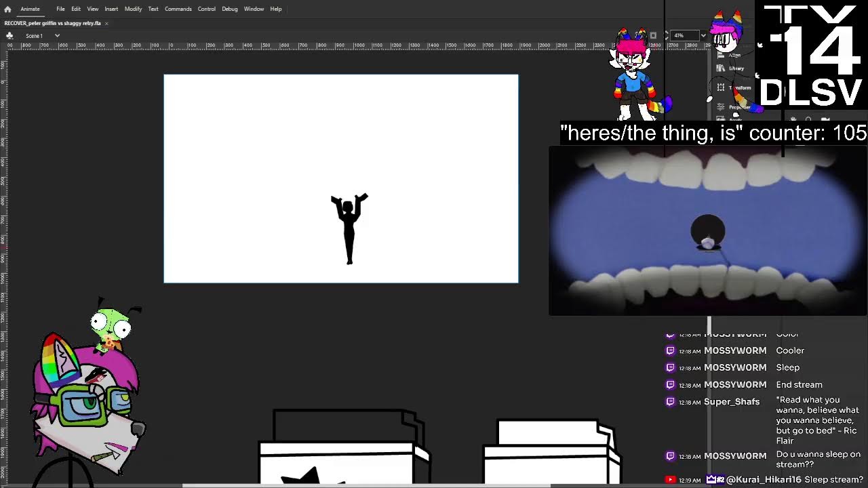Viewport: 868px width, 488px height.
Task: Open the Help menu
Action: point(276,9)
